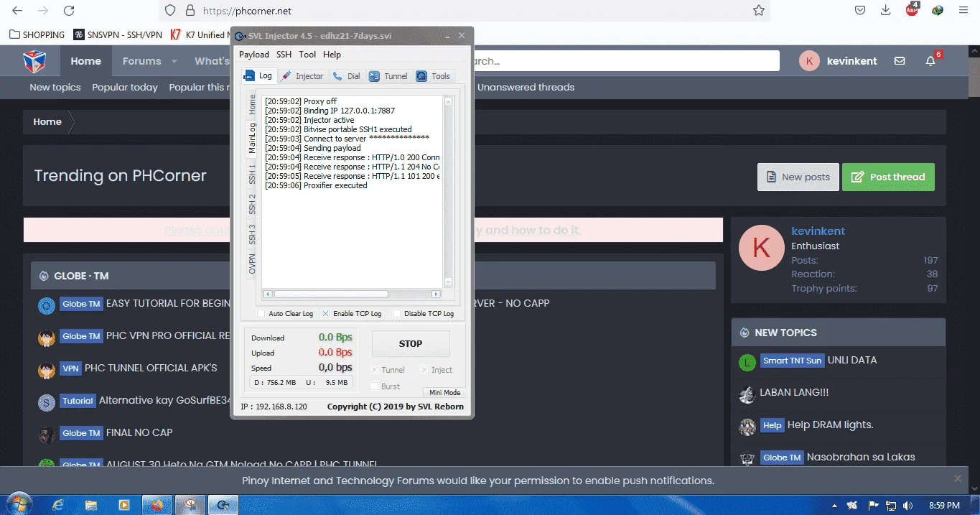Open kevinkent account menu in header
The width and height of the screenshot is (980, 515).
839,61
